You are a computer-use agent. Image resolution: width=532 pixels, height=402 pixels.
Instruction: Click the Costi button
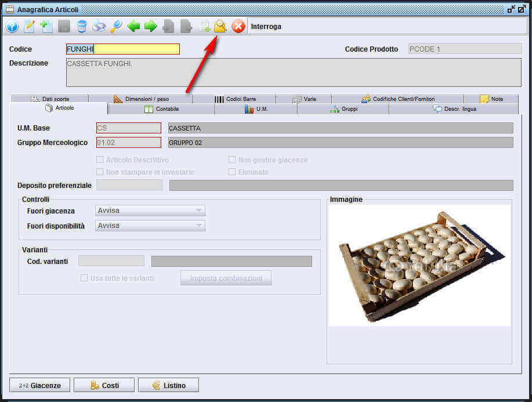tap(104, 385)
